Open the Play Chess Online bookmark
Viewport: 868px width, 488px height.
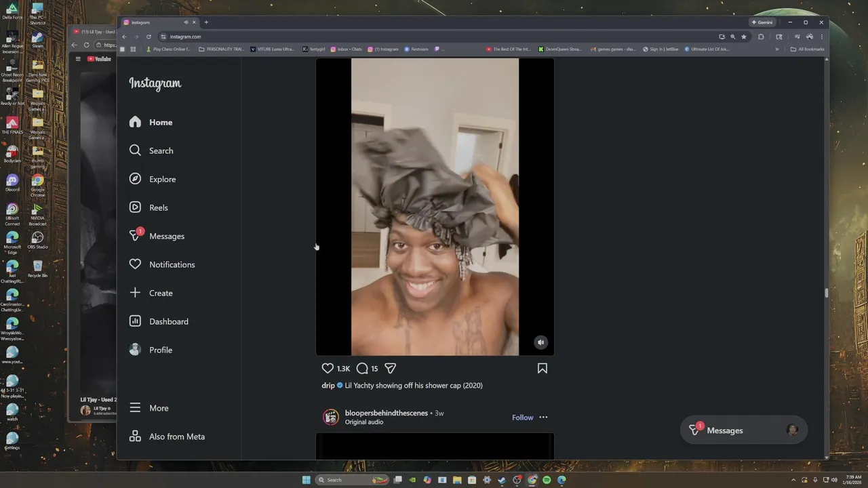169,49
